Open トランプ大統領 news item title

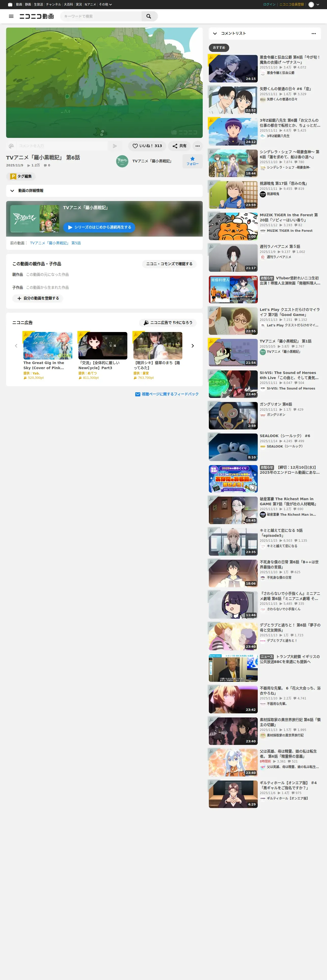pos(290,659)
